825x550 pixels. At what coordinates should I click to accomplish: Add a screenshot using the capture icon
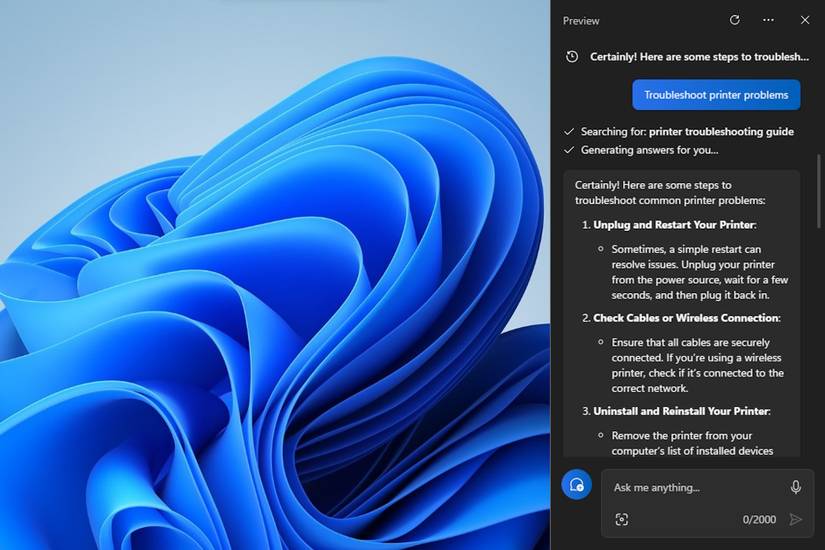click(x=621, y=519)
